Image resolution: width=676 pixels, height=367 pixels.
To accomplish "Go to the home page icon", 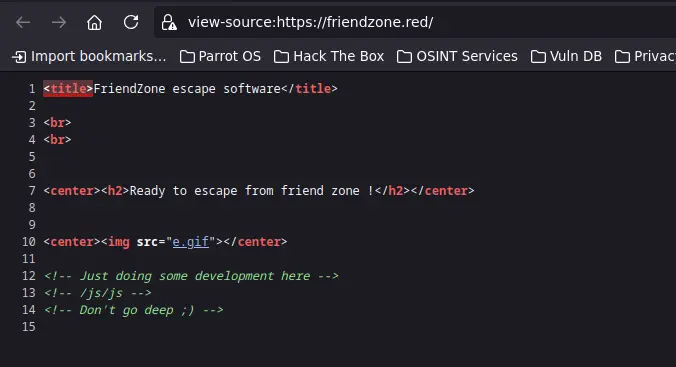I will 94,22.
